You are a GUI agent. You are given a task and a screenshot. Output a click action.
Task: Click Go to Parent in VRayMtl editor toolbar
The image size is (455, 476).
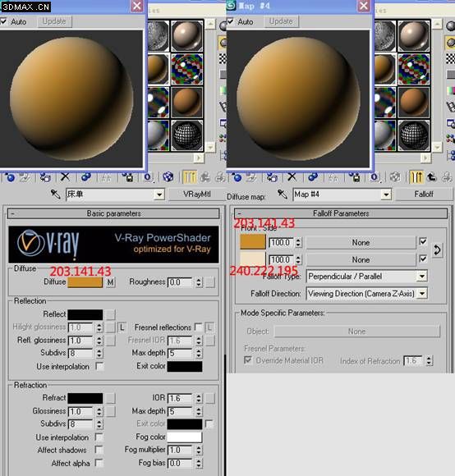205,177
